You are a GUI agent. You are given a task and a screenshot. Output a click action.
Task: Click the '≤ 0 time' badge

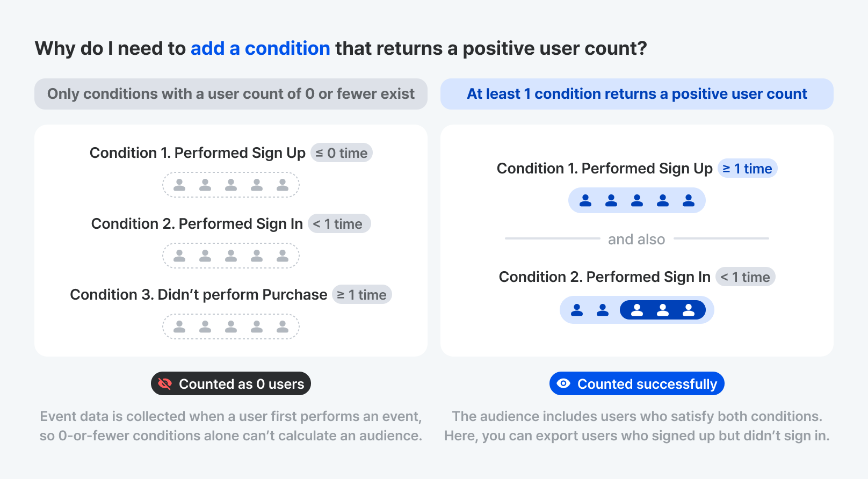[342, 153]
